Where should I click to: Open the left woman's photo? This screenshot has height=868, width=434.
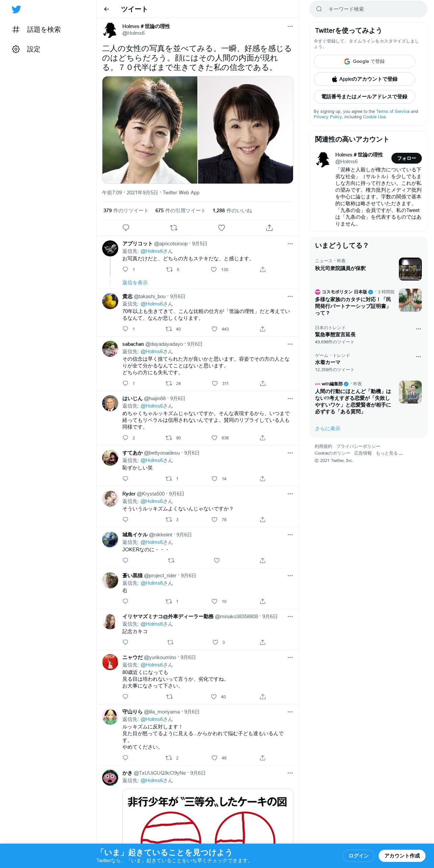pos(150,130)
